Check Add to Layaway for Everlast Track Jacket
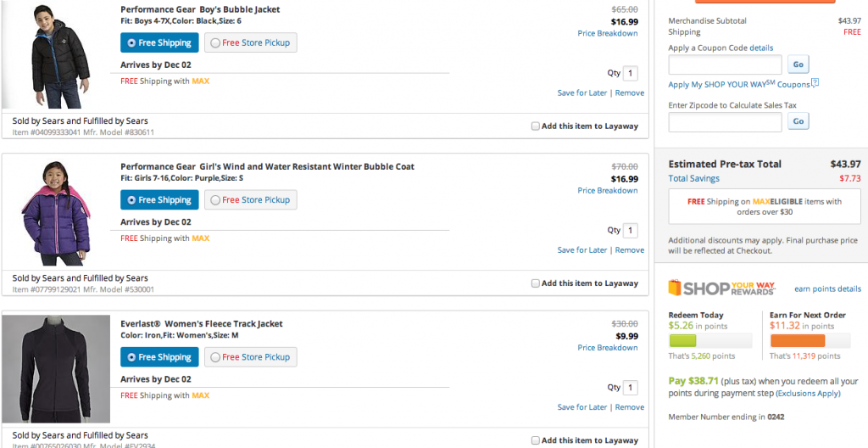 [536, 440]
